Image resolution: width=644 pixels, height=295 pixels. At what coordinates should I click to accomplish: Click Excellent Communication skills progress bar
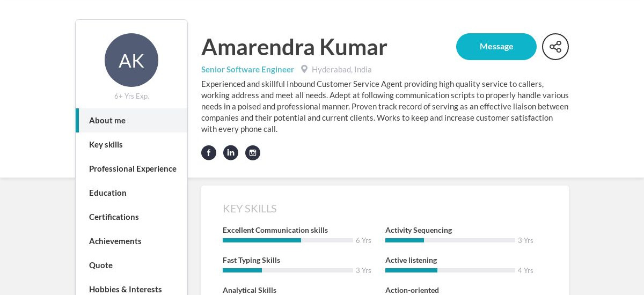click(288, 240)
